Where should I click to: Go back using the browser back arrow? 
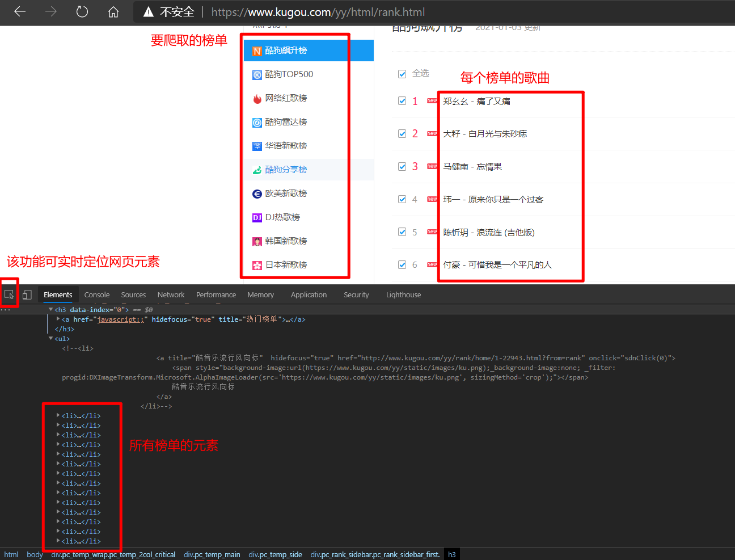[x=20, y=12]
